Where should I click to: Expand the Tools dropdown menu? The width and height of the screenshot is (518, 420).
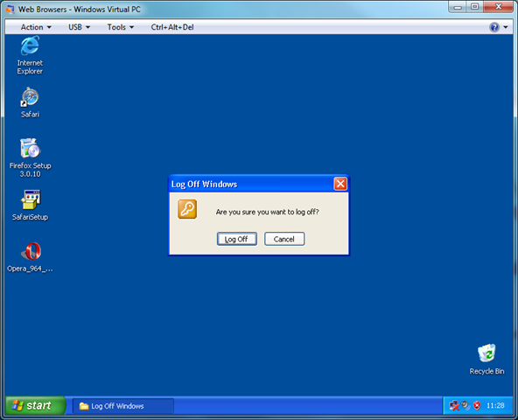(121, 27)
